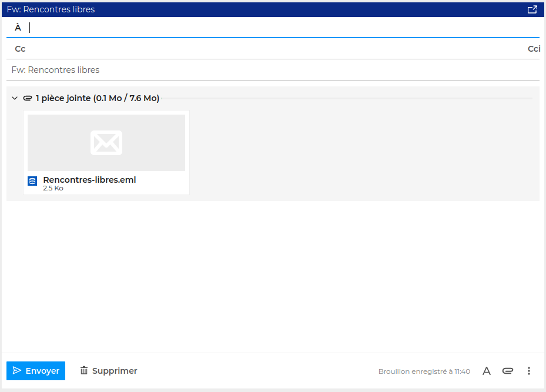Viewport: 546px width, 392px height.
Task: Attach a file using the bottom paperclip icon
Action: point(508,371)
